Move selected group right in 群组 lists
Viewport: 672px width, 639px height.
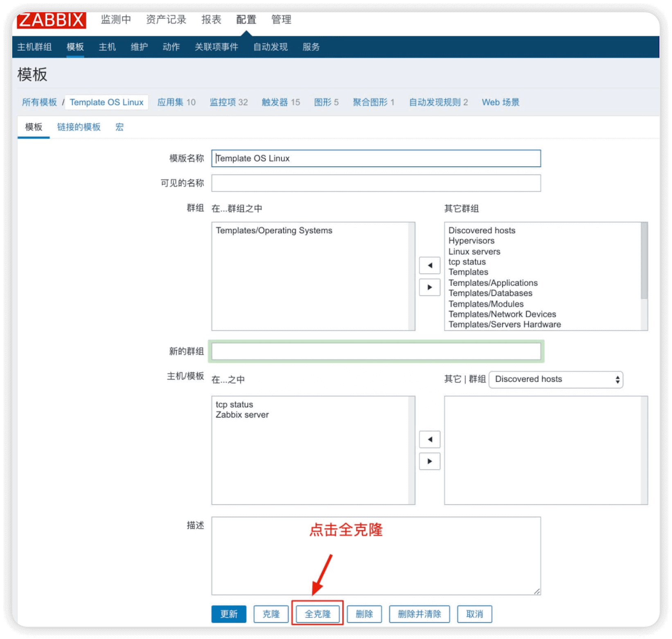(429, 287)
